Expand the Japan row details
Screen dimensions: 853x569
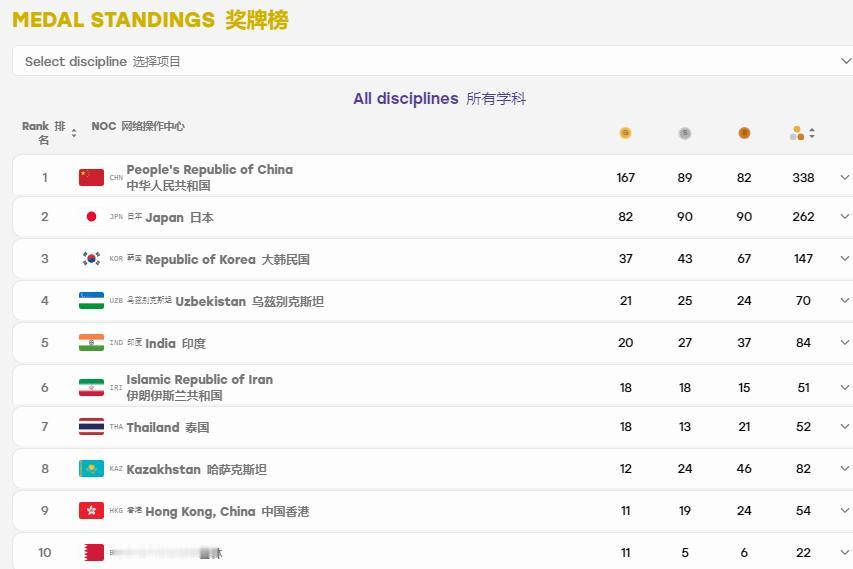click(x=845, y=217)
